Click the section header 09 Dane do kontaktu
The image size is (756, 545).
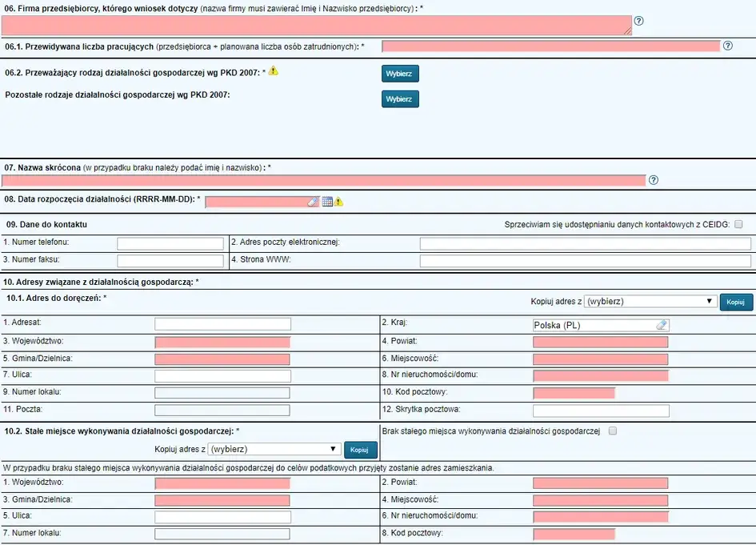[x=48, y=225]
